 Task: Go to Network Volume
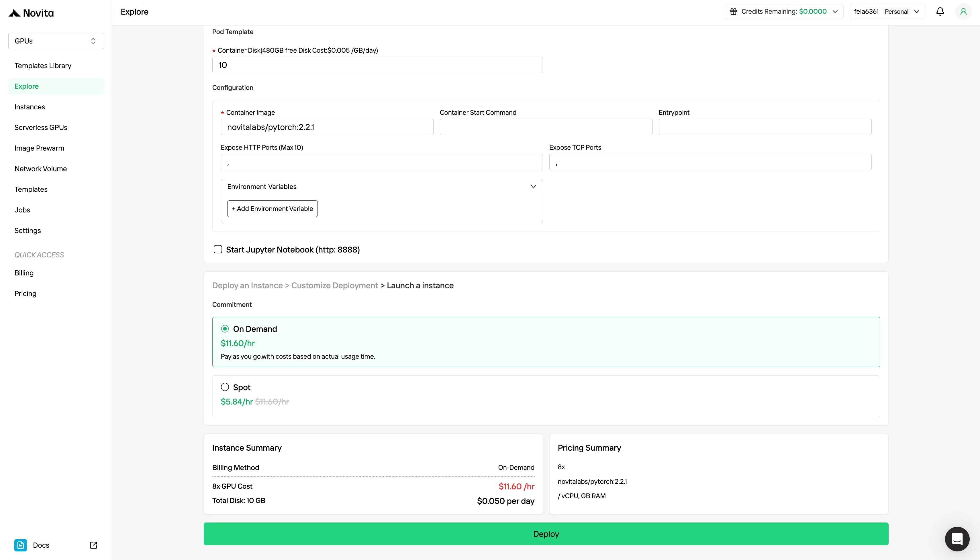(x=56, y=169)
